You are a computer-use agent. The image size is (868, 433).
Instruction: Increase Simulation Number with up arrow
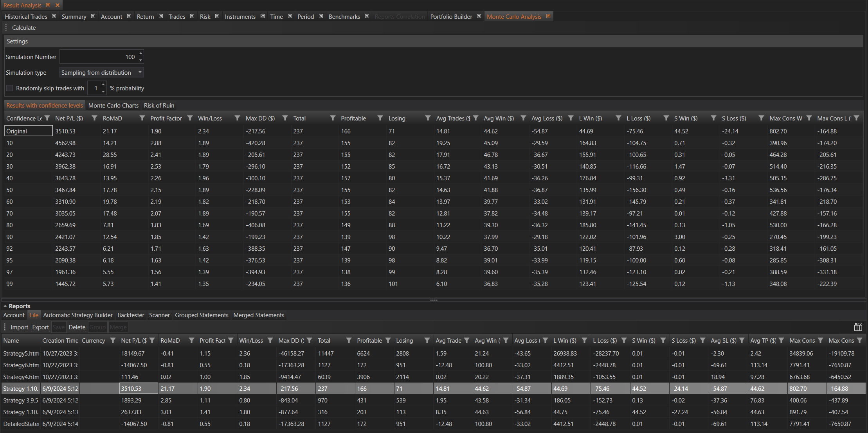pyautogui.click(x=141, y=53)
